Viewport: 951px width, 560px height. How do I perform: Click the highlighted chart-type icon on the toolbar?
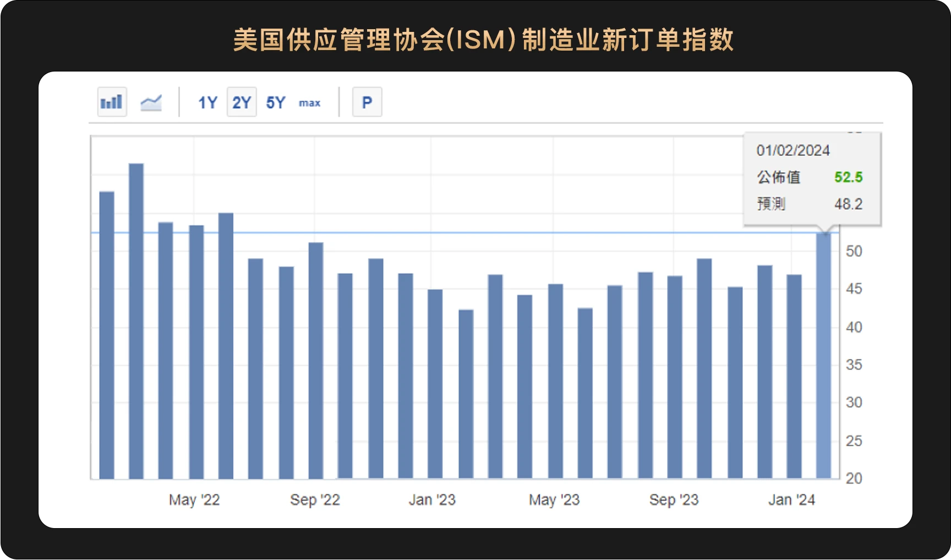click(x=111, y=101)
